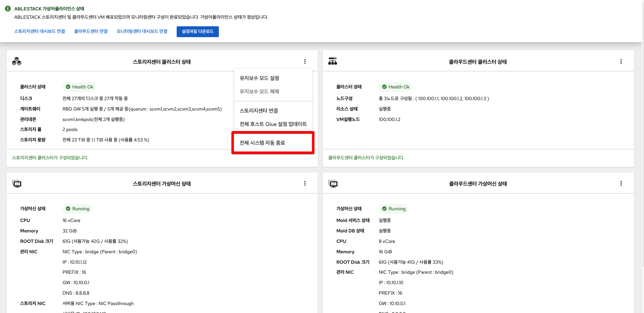Click the storage center VM monitor icon

[17, 184]
